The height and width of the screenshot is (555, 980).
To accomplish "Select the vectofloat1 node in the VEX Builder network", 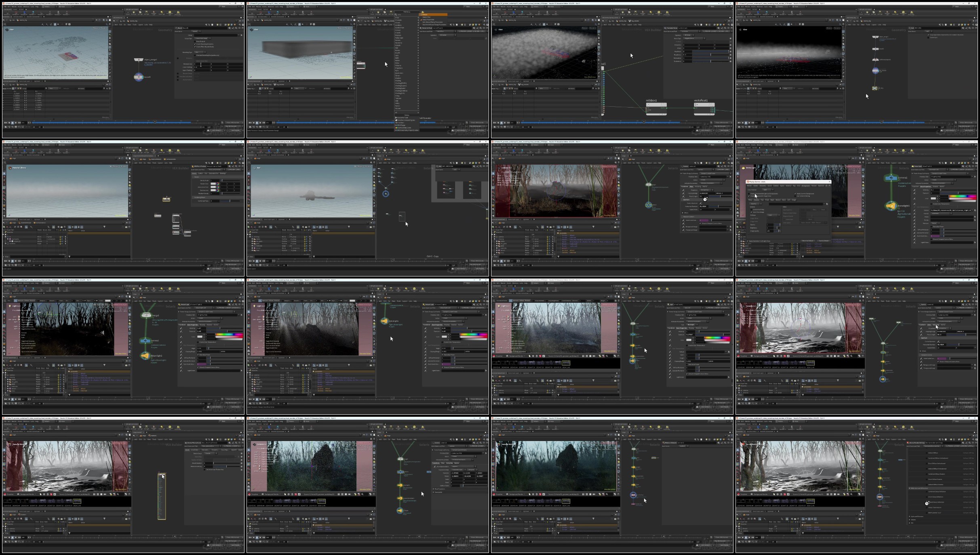I will pyautogui.click(x=704, y=109).
